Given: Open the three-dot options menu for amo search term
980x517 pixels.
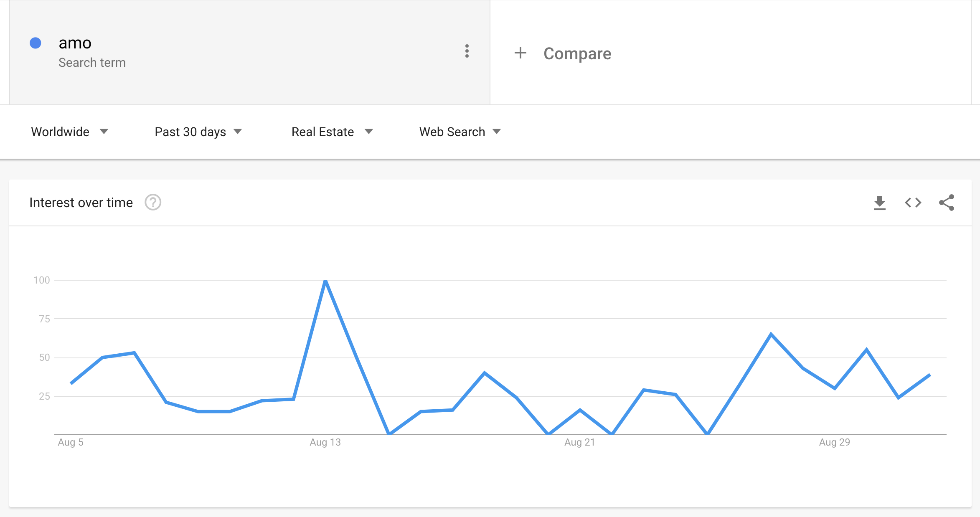Looking at the screenshot, I should [467, 52].
